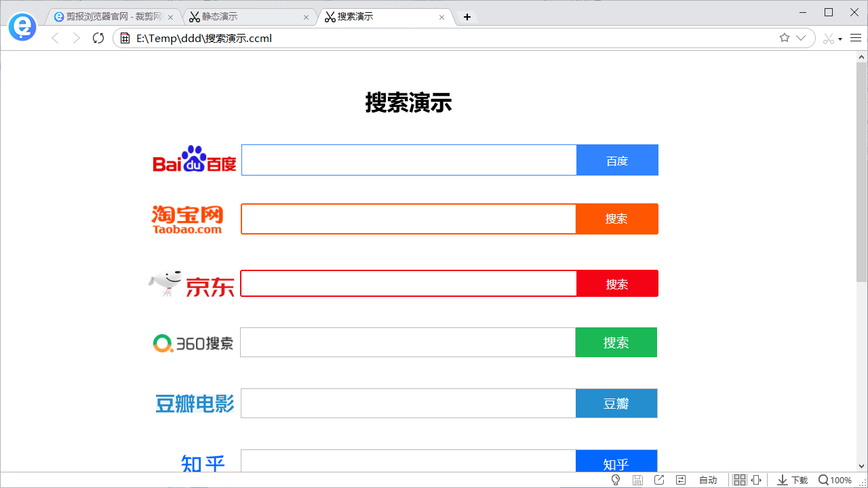Click the grid layout icon in status bar
Viewport: 868px width, 488px height.
tap(739, 480)
